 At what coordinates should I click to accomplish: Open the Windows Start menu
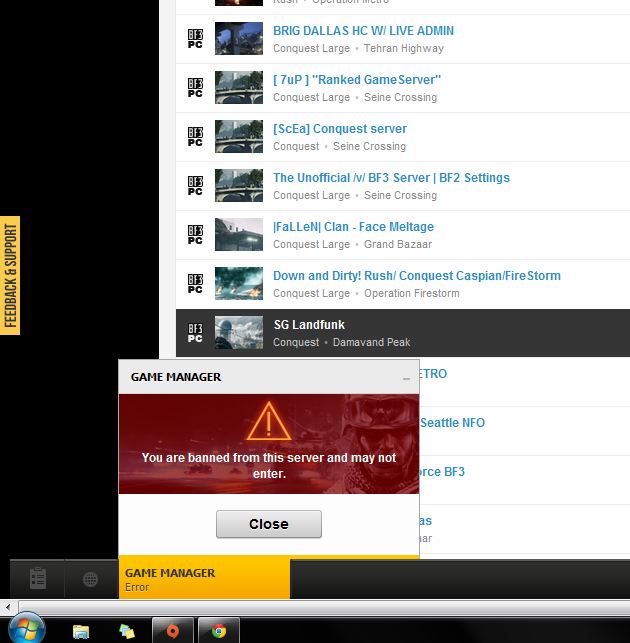26,629
